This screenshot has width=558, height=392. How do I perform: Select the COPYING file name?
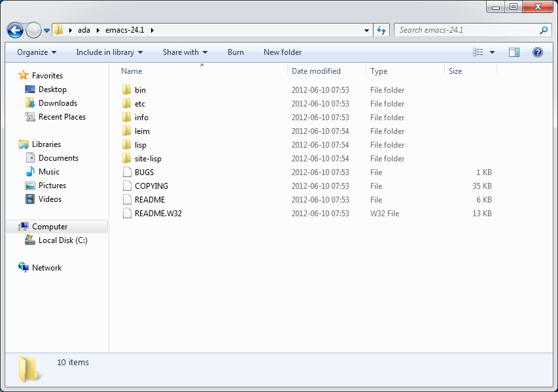tap(151, 186)
